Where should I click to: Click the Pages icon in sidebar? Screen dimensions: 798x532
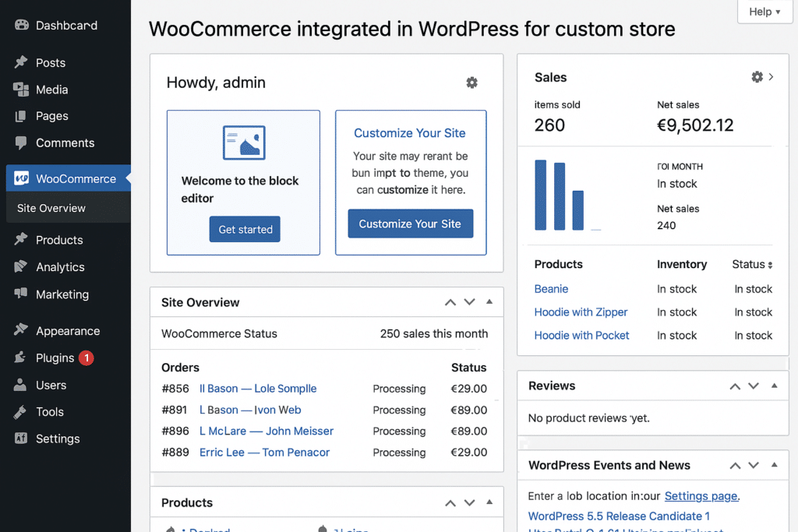coord(21,116)
